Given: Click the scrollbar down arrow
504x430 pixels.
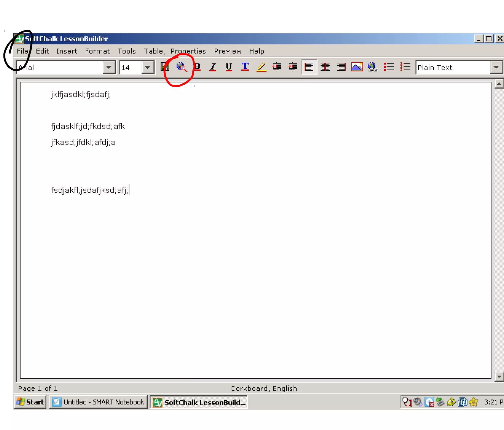Looking at the screenshot, I should coord(499,376).
